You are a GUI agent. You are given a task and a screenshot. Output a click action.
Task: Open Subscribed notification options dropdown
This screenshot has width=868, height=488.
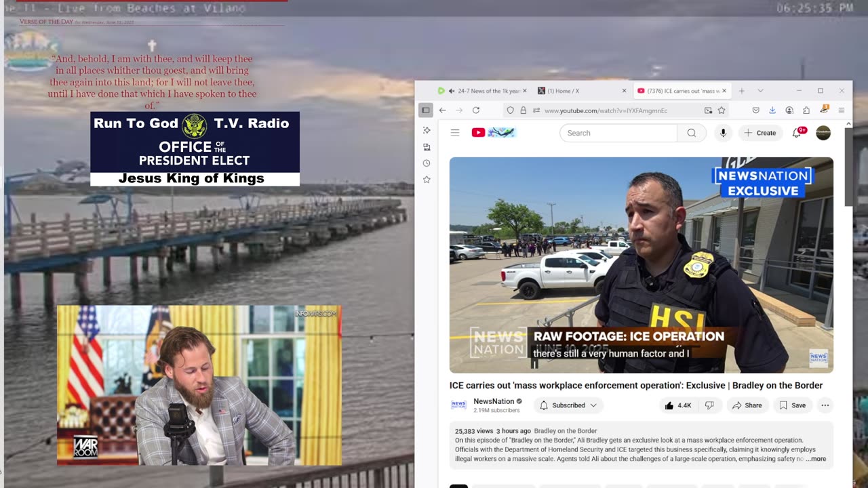point(568,405)
